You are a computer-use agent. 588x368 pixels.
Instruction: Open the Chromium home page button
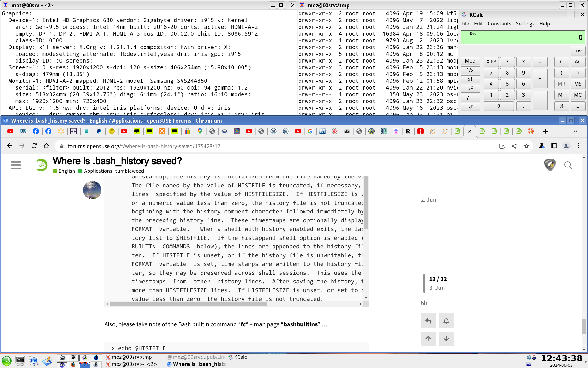46,146
